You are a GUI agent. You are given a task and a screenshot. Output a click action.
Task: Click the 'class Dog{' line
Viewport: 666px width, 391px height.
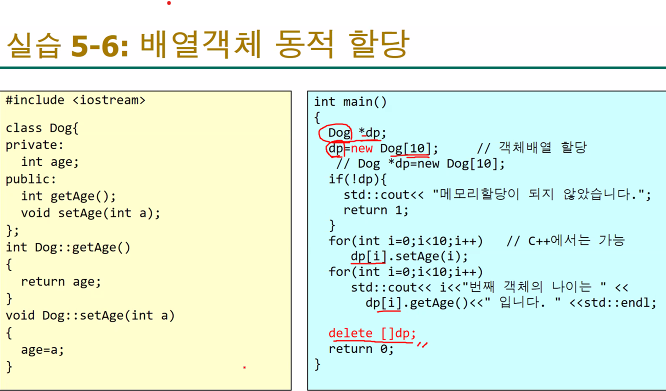42,128
